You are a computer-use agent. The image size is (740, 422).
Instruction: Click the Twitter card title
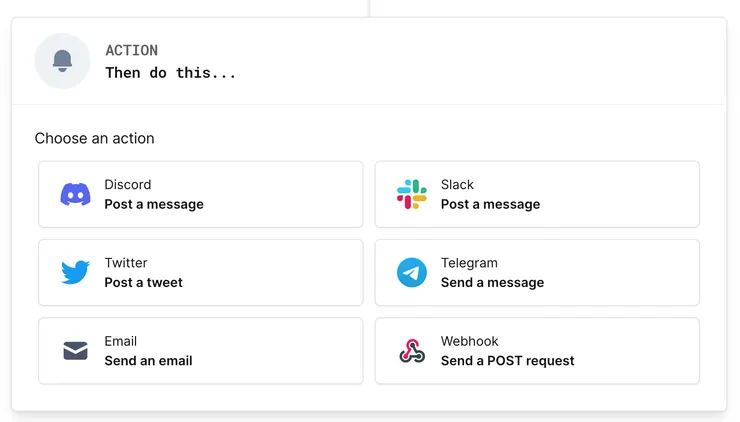(x=126, y=263)
